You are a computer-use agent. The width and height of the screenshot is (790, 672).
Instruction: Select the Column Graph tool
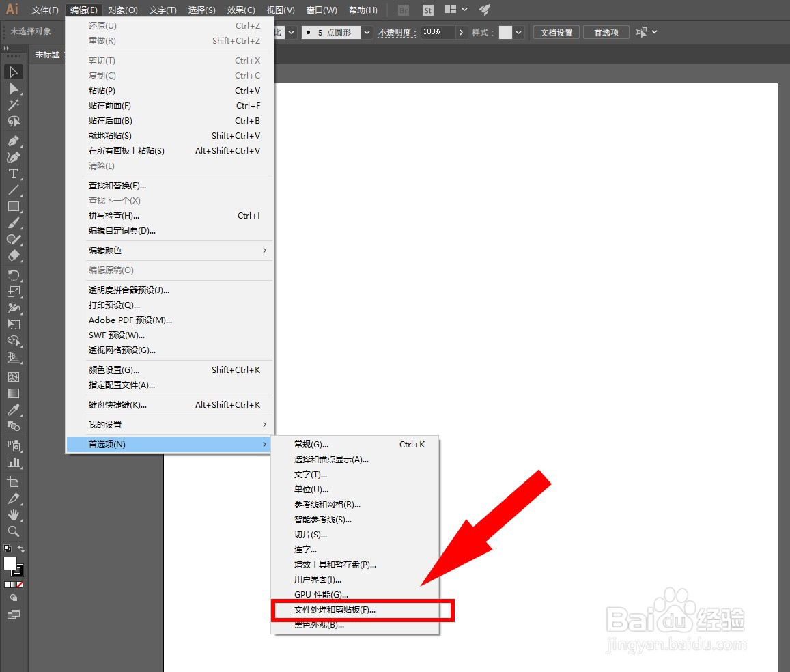coord(14,462)
